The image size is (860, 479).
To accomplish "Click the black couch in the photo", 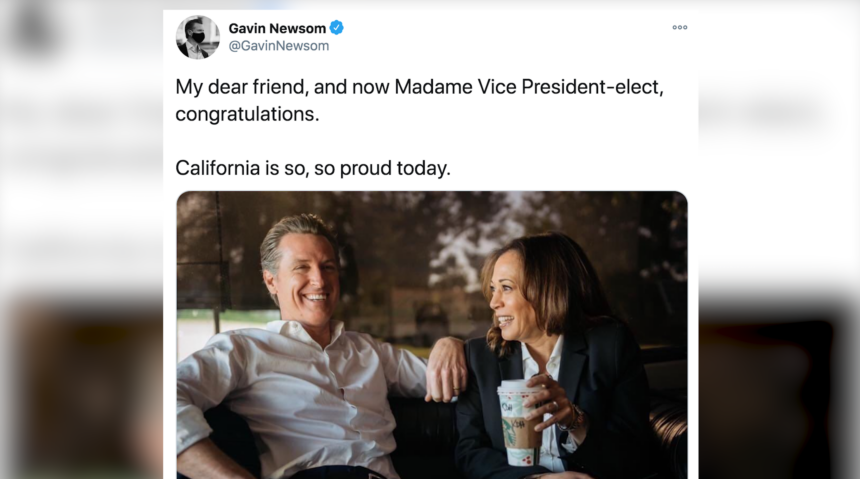I will 420,440.
